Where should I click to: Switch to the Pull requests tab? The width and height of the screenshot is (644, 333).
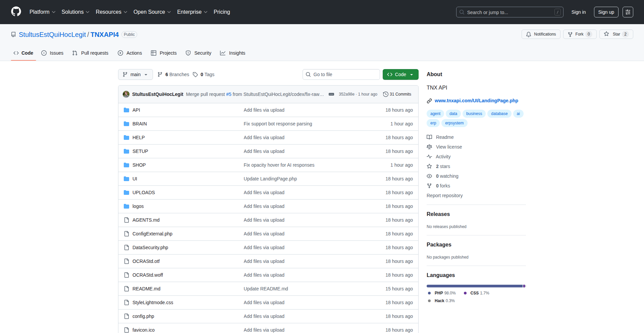click(x=90, y=53)
